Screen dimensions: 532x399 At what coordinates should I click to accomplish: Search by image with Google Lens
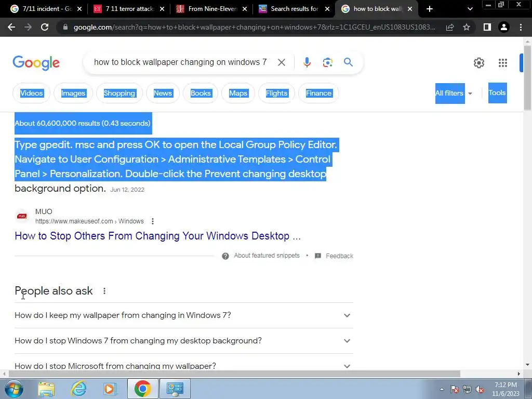pyautogui.click(x=327, y=62)
